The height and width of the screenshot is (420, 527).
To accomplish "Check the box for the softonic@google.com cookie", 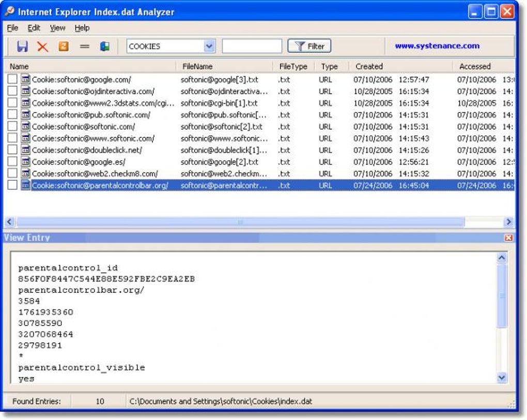I will 12,79.
